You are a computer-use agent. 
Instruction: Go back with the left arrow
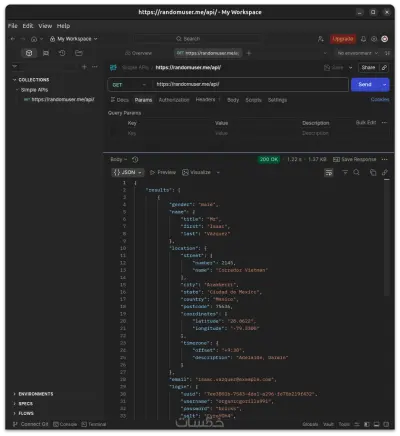pyautogui.click(x=13, y=39)
